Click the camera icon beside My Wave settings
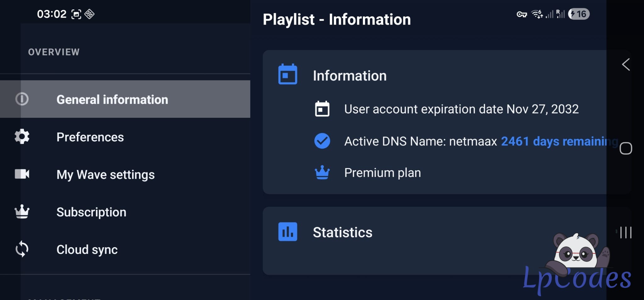644x300 pixels. pos(22,174)
